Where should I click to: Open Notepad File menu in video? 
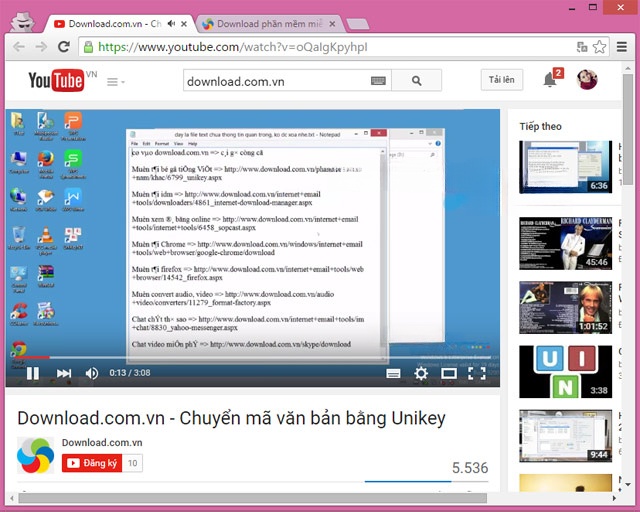tap(134, 144)
